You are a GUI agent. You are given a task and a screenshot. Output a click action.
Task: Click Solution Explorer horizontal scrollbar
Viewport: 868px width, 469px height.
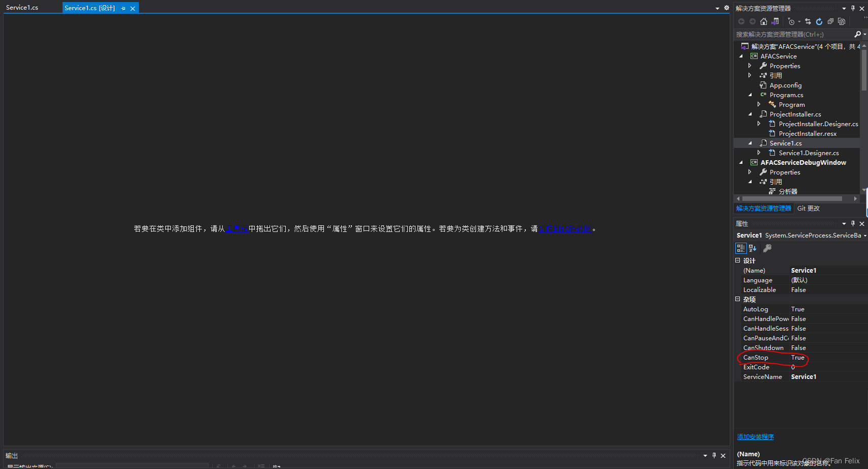click(792, 199)
